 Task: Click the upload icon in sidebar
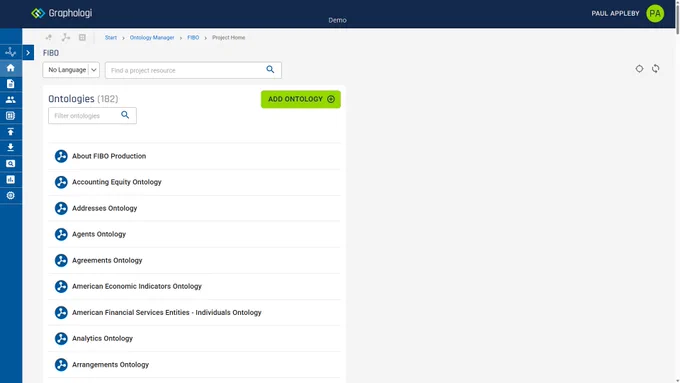[x=10, y=132]
